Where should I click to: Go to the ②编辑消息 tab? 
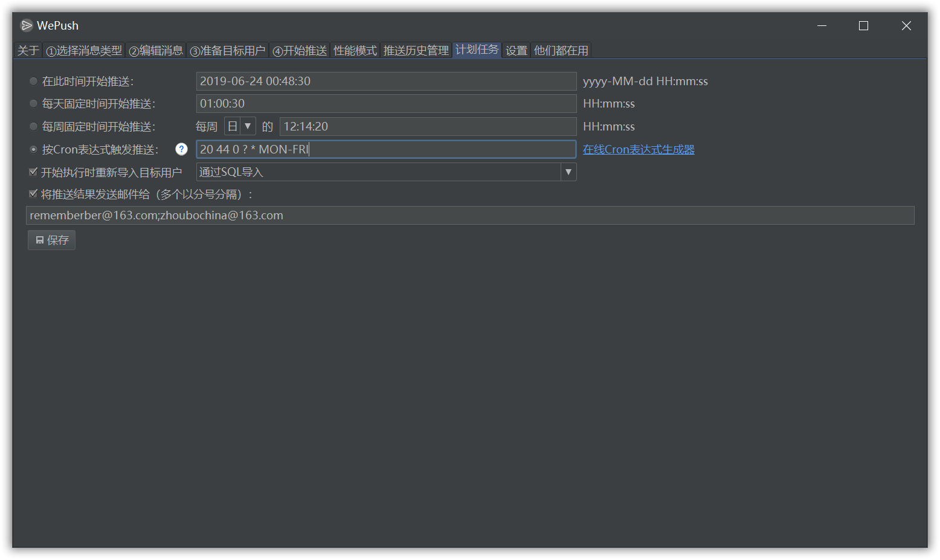tap(156, 51)
